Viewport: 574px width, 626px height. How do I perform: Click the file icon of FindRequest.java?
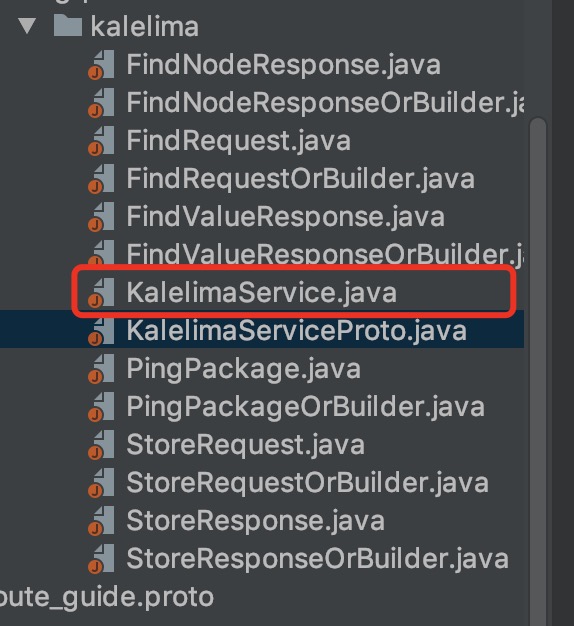coord(101,141)
